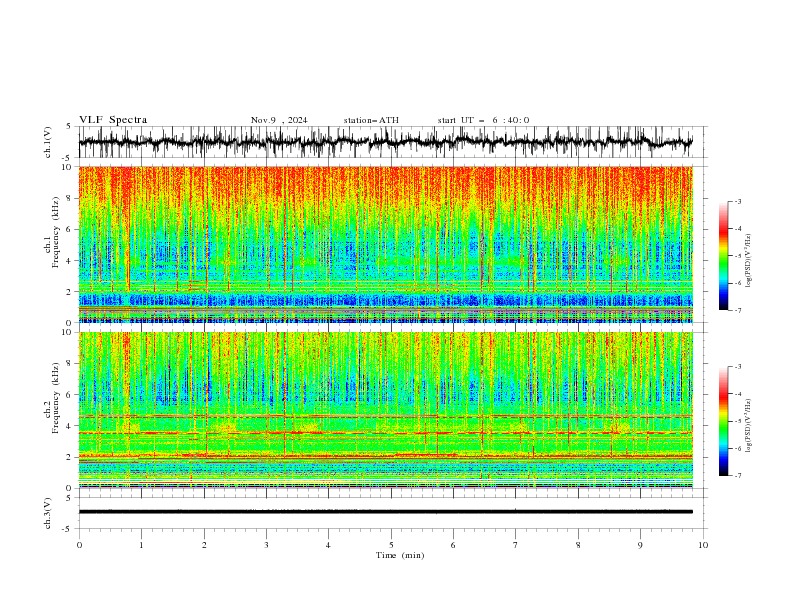Click time axis tick label "8"
Screen dimensions: 792x612
[x=578, y=545]
